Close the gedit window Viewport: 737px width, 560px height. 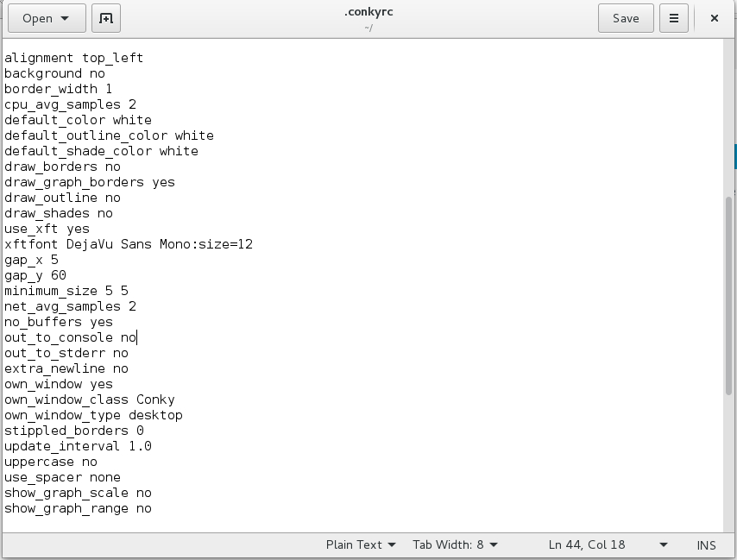715,18
